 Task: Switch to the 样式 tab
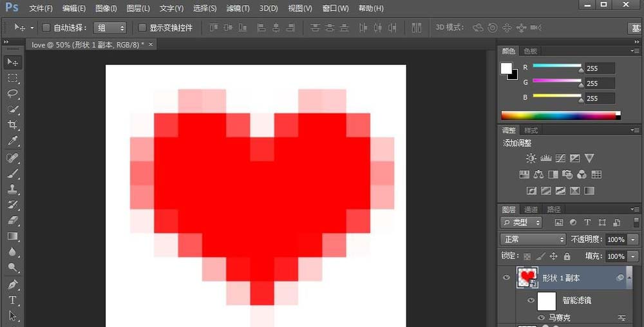(531, 131)
